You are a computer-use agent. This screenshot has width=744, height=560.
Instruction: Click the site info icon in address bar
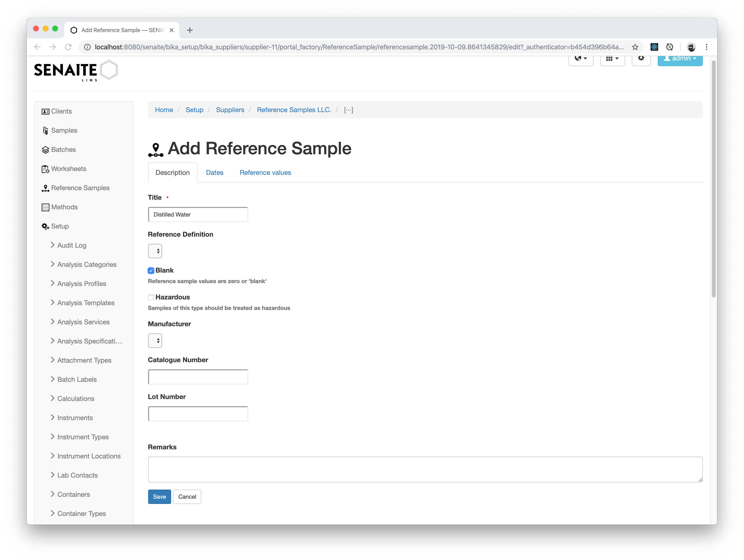[87, 47]
